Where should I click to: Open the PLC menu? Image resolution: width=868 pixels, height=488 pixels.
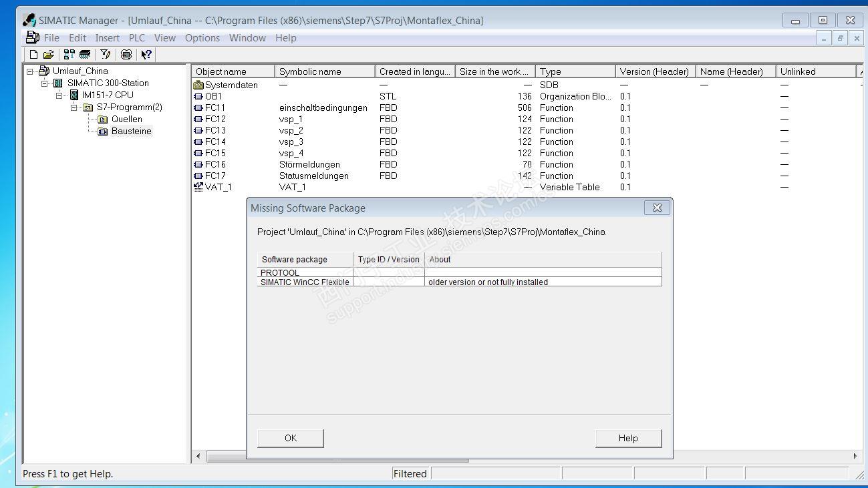point(137,38)
